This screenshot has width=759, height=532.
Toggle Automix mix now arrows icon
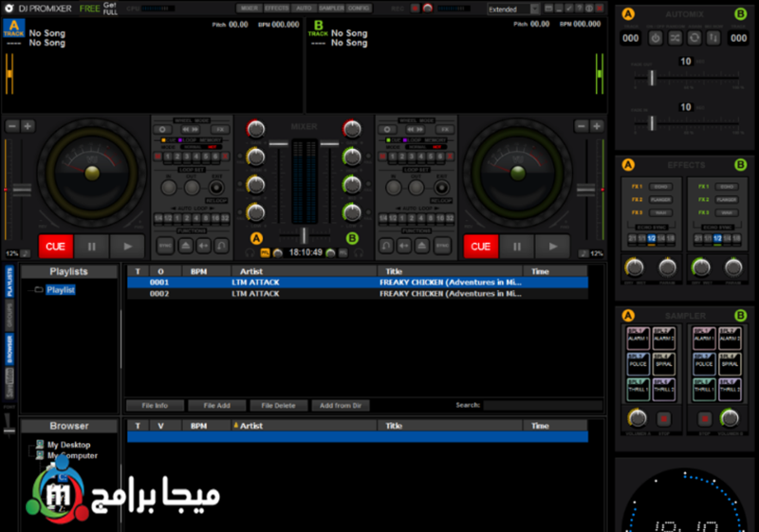[713, 38]
